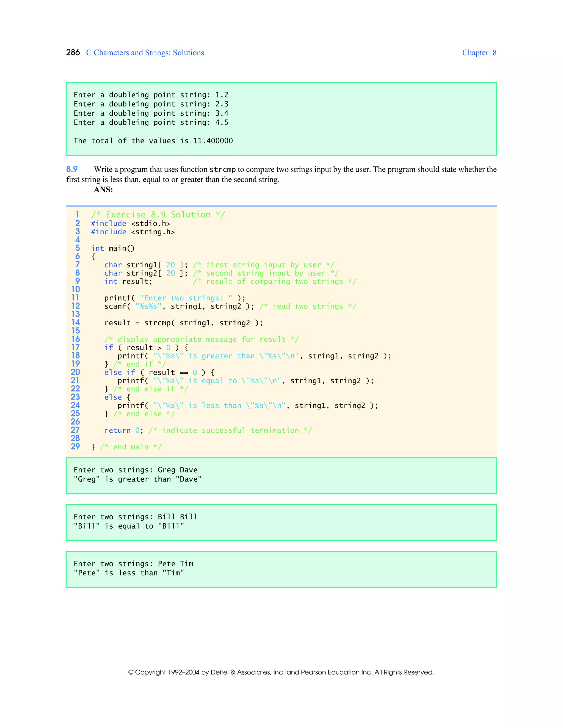Click output 'Enter two strings: Bill Bill'
The image size is (563, 728).
pyautogui.click(x=136, y=517)
